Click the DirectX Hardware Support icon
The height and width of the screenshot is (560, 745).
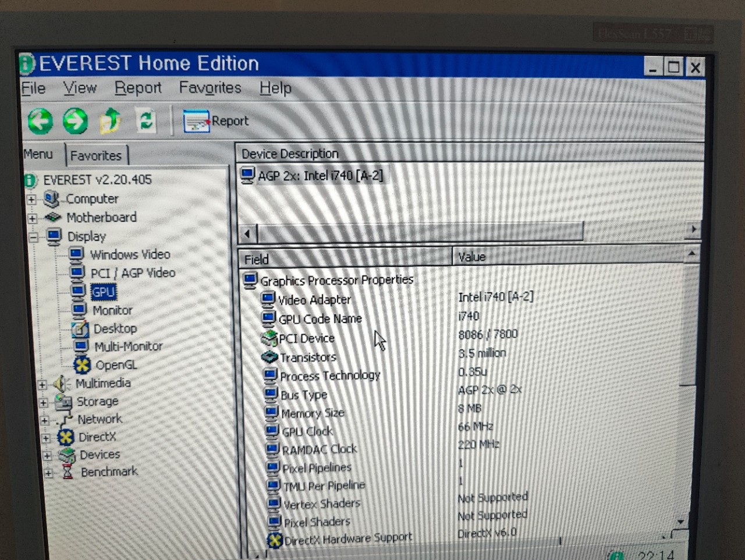pyautogui.click(x=275, y=540)
